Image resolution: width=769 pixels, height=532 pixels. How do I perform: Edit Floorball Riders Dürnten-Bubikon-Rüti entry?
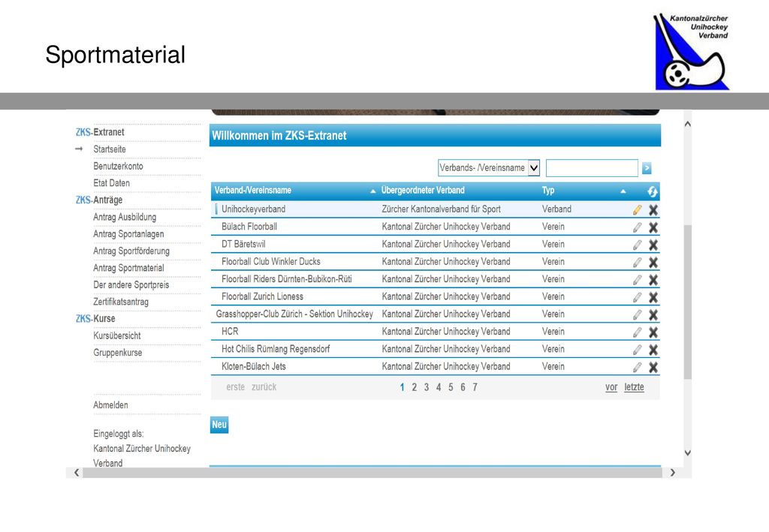[x=637, y=280]
